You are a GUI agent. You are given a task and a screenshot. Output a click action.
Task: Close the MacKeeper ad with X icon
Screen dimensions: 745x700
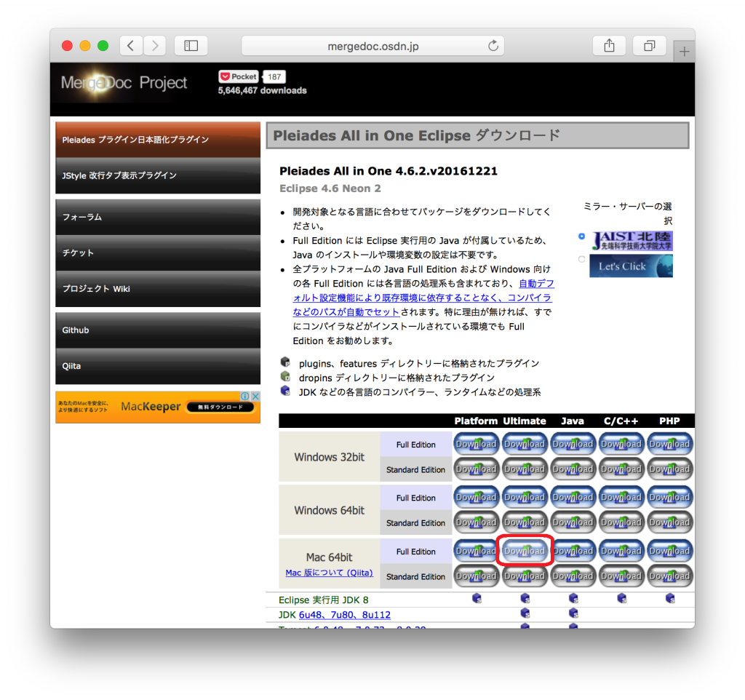[x=255, y=396]
